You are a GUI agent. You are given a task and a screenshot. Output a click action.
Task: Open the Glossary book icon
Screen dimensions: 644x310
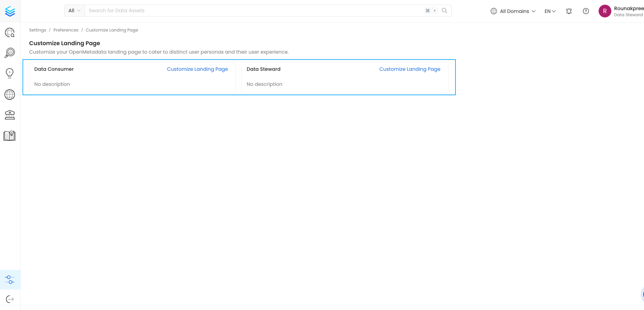click(10, 136)
